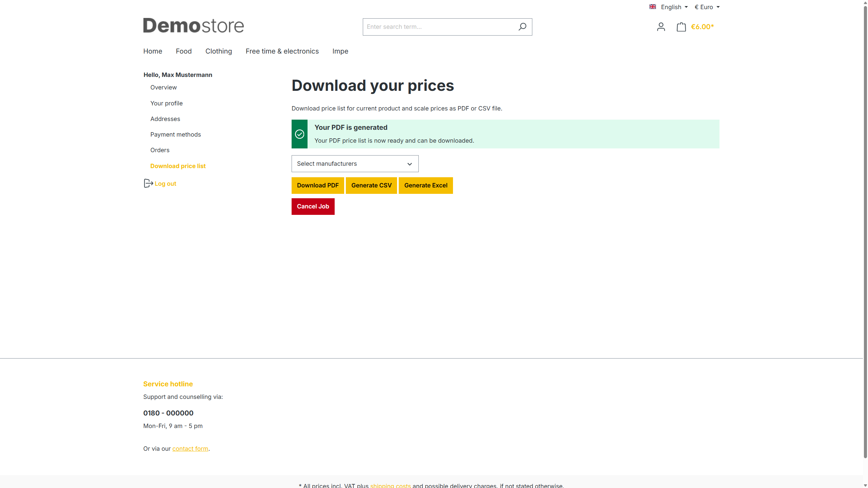This screenshot has height=488, width=868.
Task: Open the shopping cart bag icon
Action: tap(681, 27)
